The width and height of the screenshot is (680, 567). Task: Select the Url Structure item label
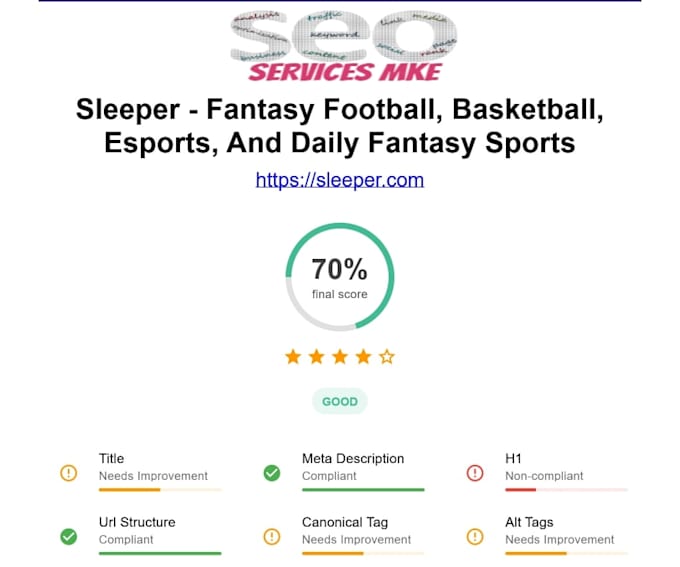(x=137, y=522)
